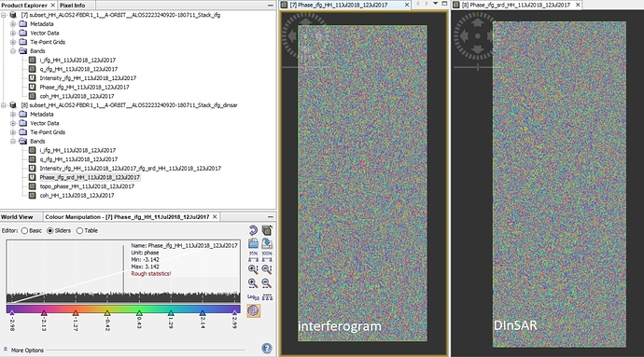Image resolution: width=644 pixels, height=357 pixels.
Task: Select the Basic editor radio button
Action: tap(24, 230)
